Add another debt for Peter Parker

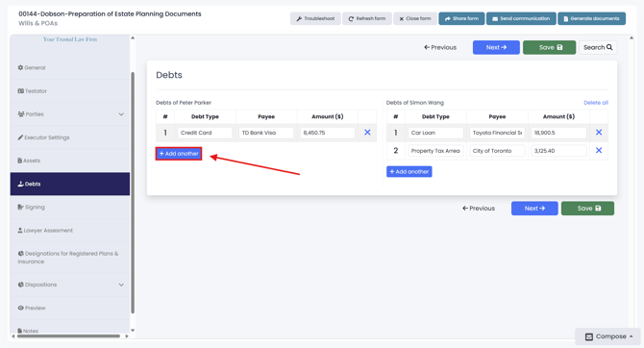(x=179, y=154)
